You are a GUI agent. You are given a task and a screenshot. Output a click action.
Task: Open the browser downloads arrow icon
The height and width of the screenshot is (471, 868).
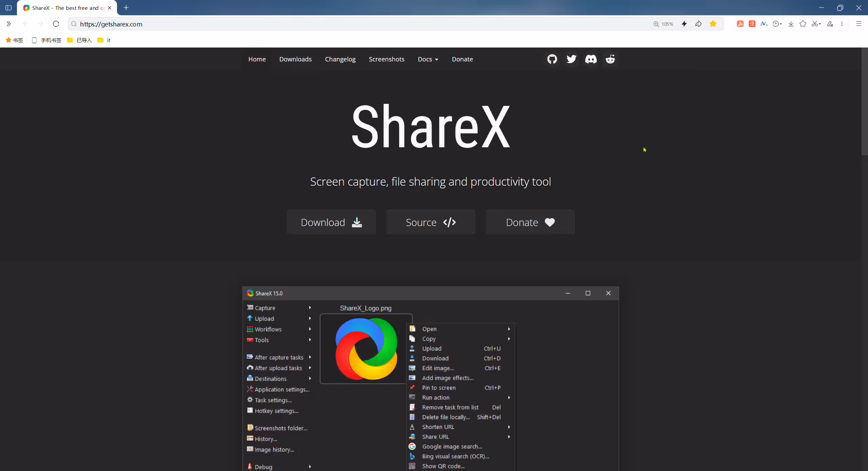tap(791, 24)
